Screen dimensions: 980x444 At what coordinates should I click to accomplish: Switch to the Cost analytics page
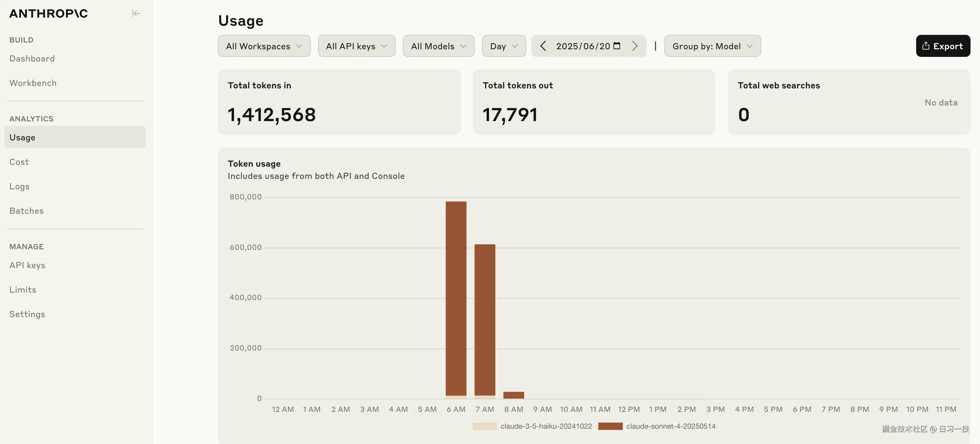[x=19, y=162]
